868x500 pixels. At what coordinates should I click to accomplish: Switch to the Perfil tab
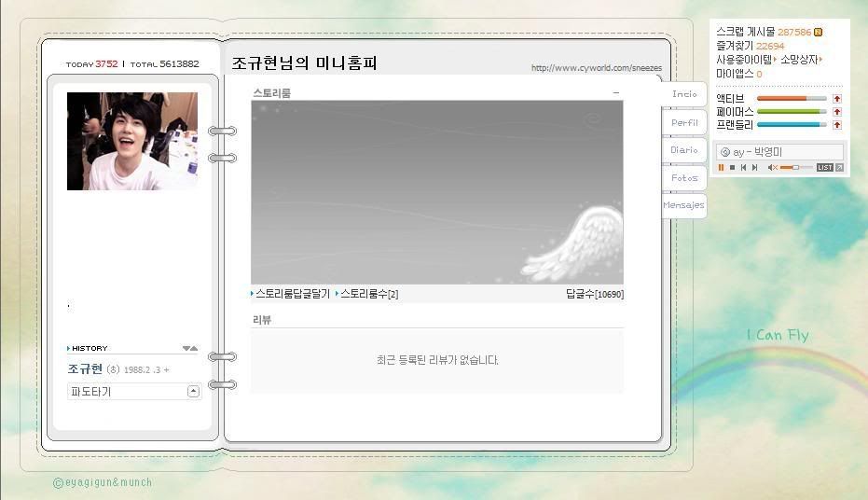click(684, 122)
